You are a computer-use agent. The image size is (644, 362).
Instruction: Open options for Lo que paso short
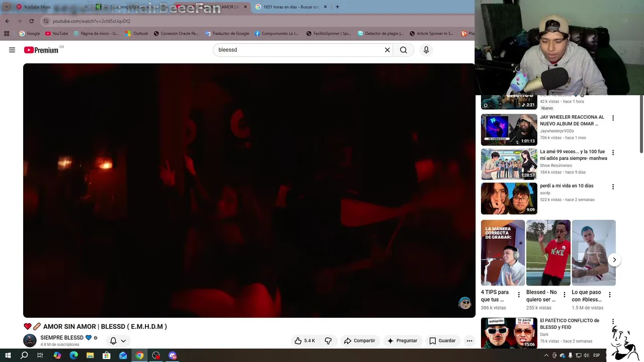tap(610, 295)
